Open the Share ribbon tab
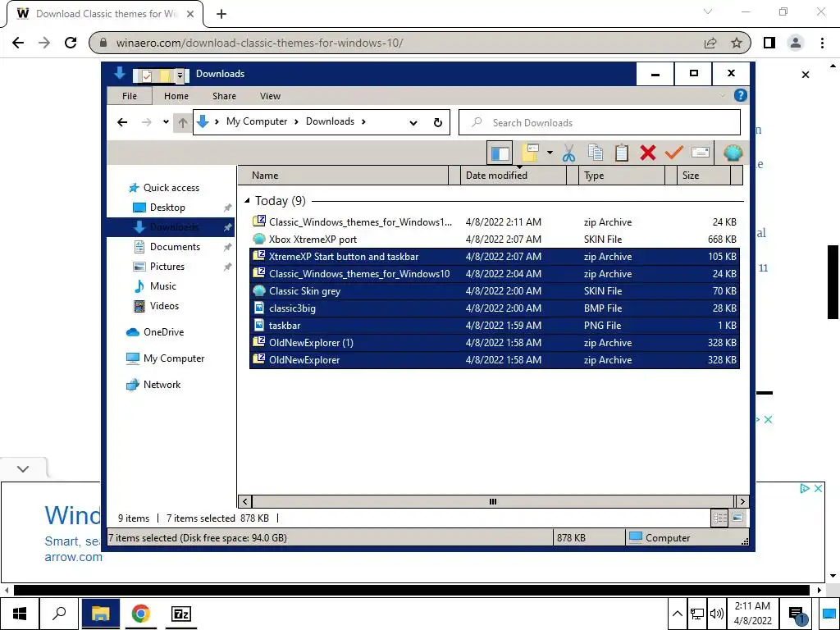The height and width of the screenshot is (630, 840). coord(224,96)
